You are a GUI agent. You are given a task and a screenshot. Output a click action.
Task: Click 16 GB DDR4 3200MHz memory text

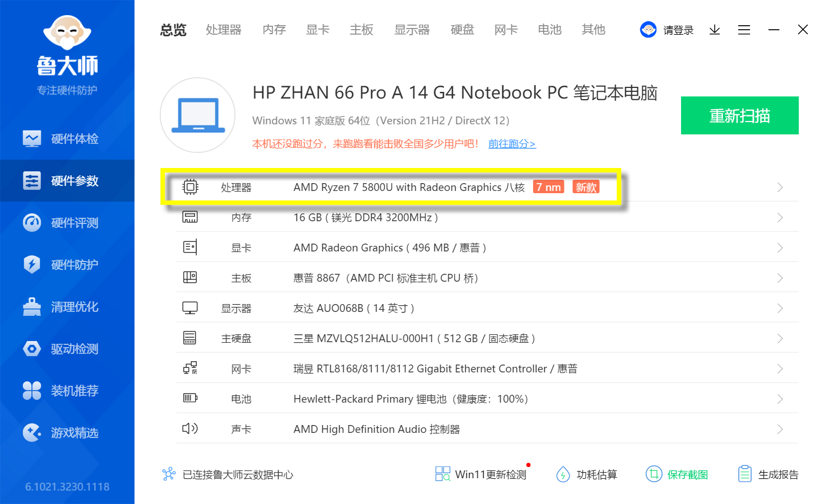click(365, 217)
